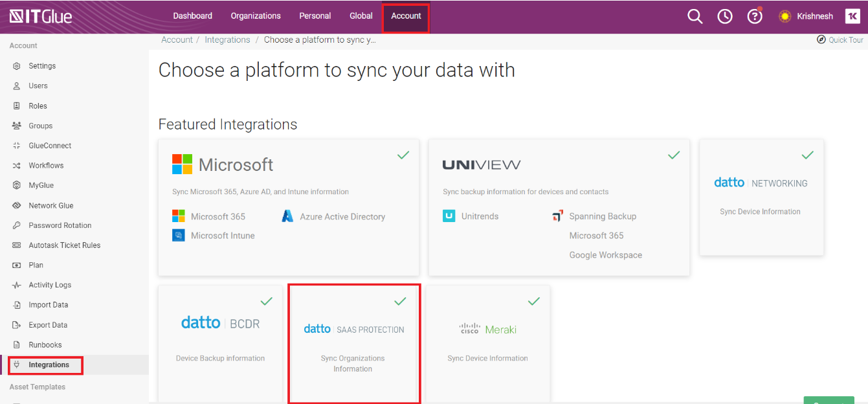
Task: Click Microsoft 365 under Spanning Backup
Action: [597, 236]
